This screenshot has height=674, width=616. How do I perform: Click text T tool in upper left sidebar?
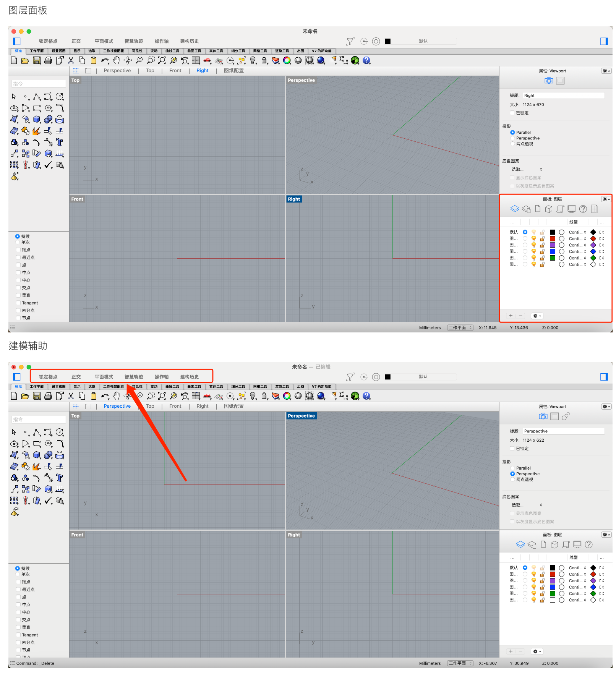pyautogui.click(x=60, y=142)
